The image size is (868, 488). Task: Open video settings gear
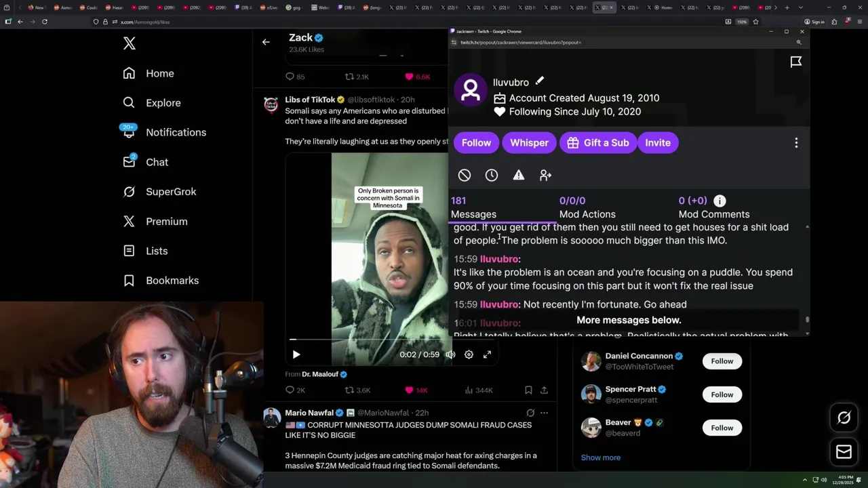469,354
